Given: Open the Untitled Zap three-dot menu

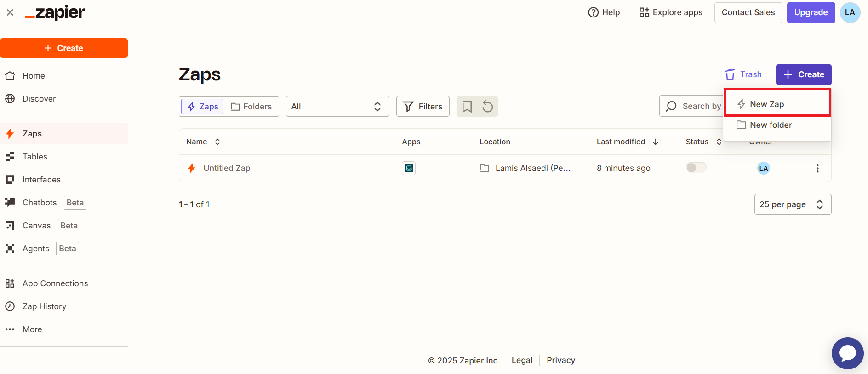Looking at the screenshot, I should (x=817, y=168).
